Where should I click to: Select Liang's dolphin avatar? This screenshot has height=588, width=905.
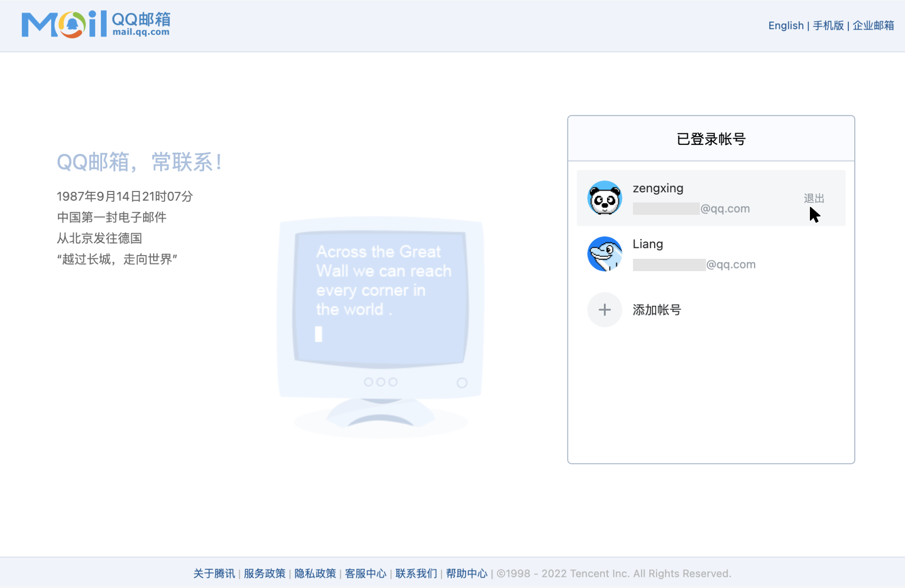[x=605, y=254]
